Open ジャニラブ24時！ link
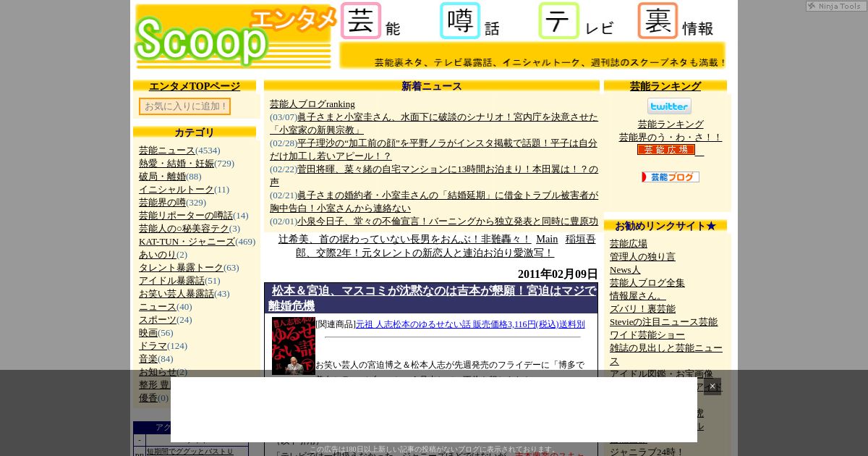This screenshot has width=868, height=456. (x=647, y=452)
